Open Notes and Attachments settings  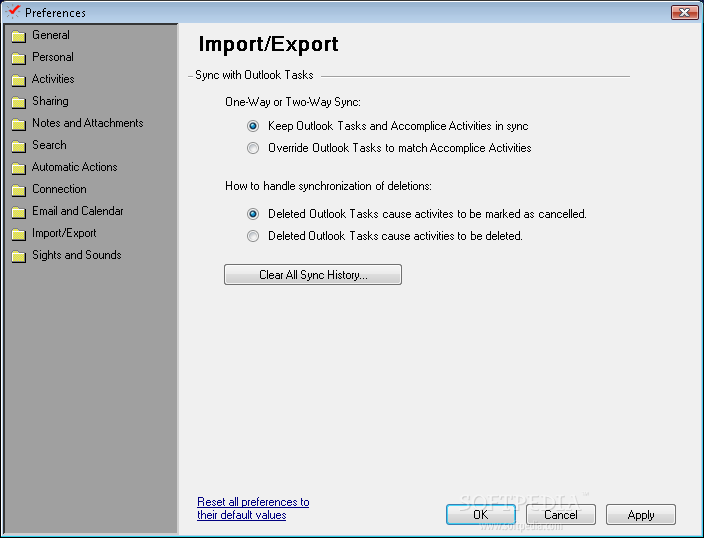88,123
